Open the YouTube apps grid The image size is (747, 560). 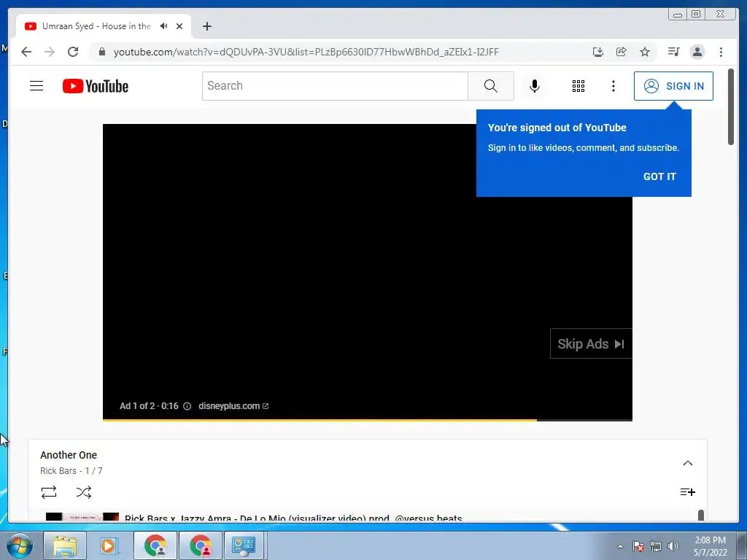click(x=578, y=86)
